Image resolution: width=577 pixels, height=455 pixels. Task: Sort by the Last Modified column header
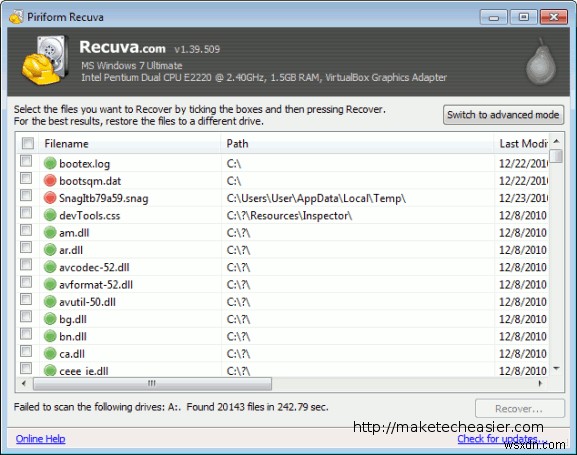pyautogui.click(x=521, y=143)
